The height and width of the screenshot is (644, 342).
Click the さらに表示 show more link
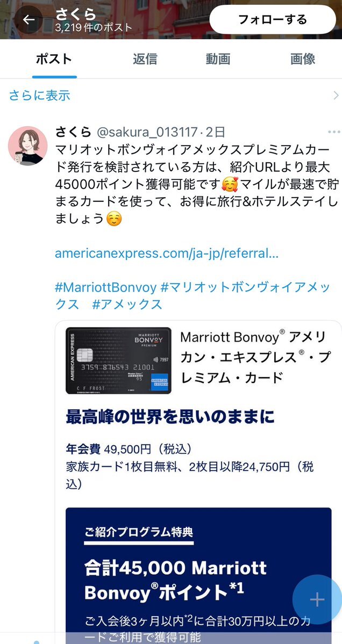pos(39,96)
